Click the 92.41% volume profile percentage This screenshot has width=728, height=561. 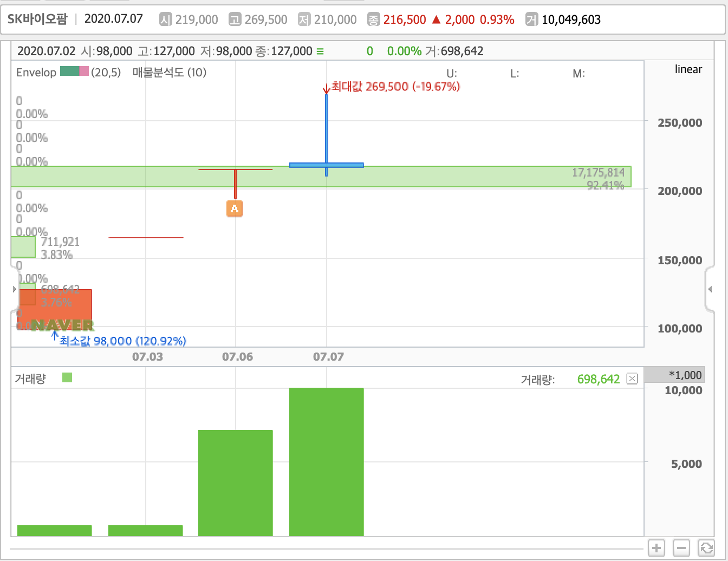[606, 185]
